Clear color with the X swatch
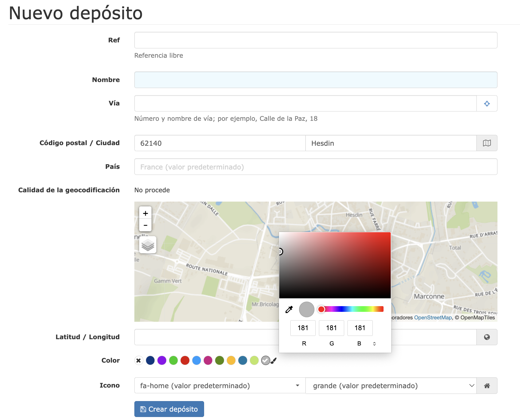 pos(139,360)
